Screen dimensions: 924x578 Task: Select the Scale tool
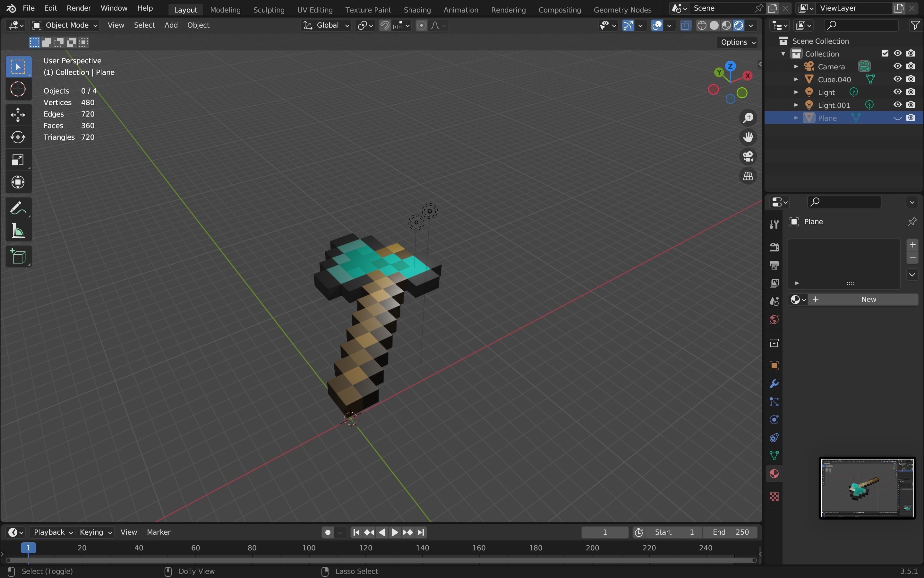coord(18,160)
